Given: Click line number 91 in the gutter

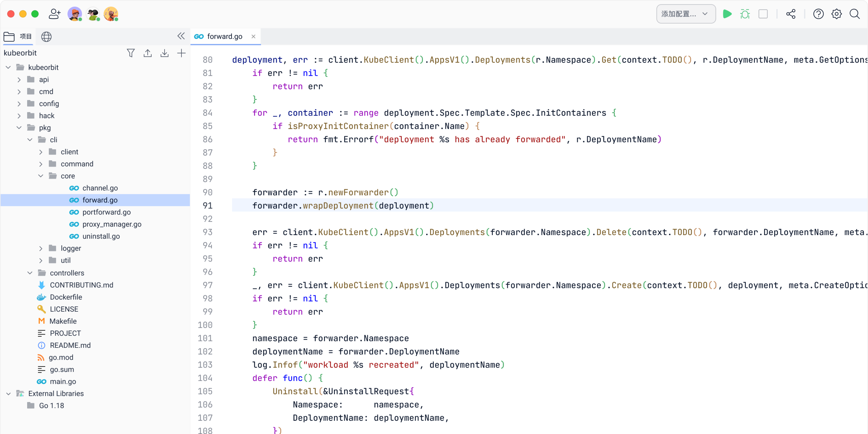Looking at the screenshot, I should point(207,205).
